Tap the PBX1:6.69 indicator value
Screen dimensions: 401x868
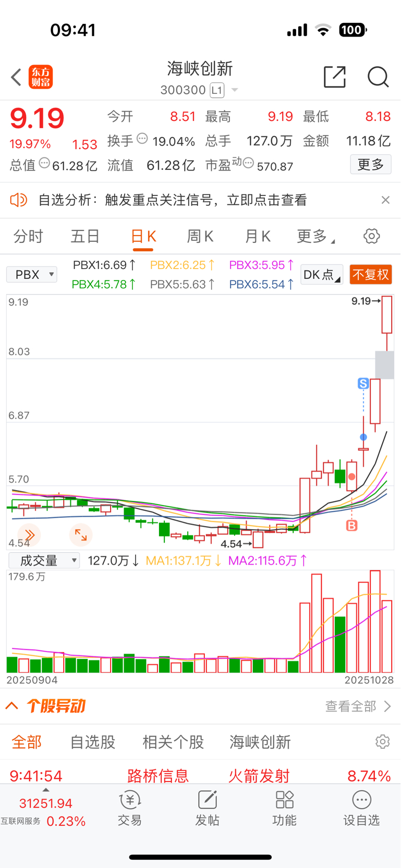[x=104, y=265]
